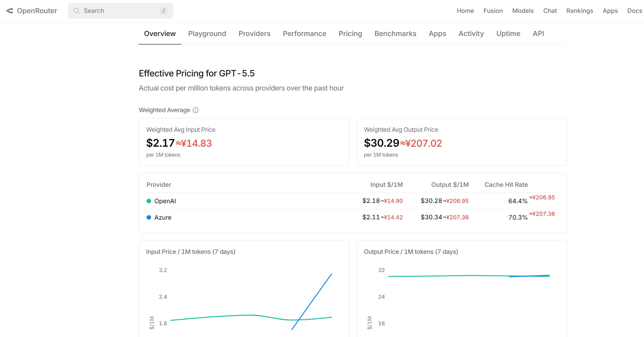644x337 pixels.
Task: Select the Pricing tab
Action: coord(350,34)
